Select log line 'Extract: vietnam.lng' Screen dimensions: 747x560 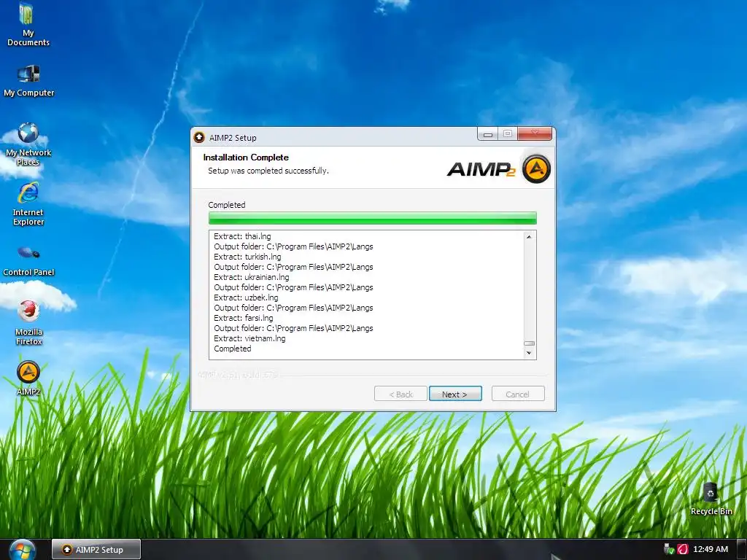click(249, 338)
